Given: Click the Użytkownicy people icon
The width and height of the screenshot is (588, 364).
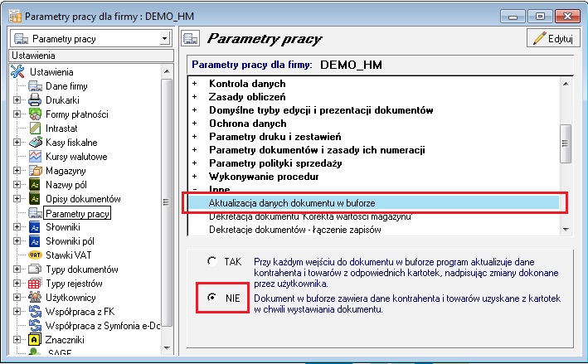Looking at the screenshot, I should pyautogui.click(x=35, y=298).
